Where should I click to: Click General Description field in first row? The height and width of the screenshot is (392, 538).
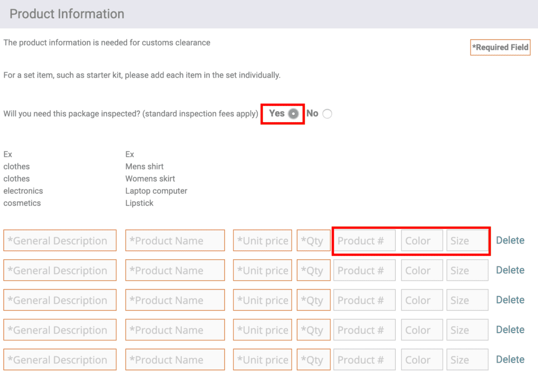60,240
